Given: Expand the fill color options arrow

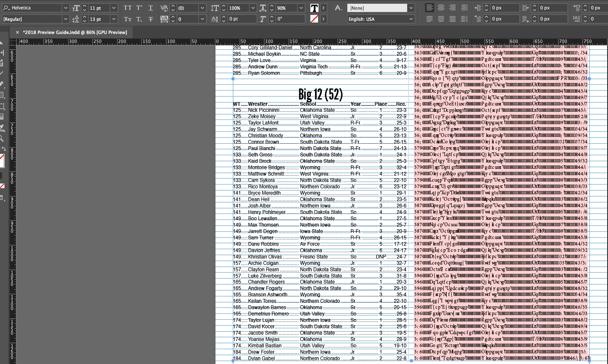Looking at the screenshot, I should (x=324, y=8).
